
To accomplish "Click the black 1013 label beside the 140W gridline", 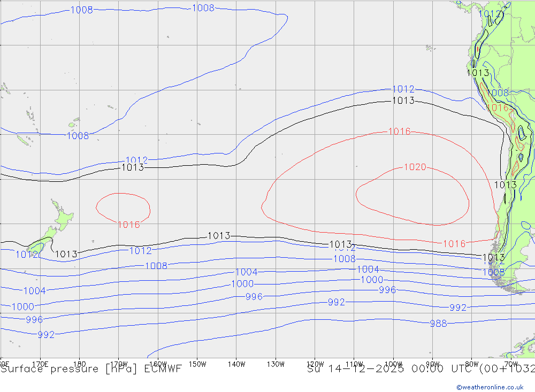I will pyautogui.click(x=219, y=236).
